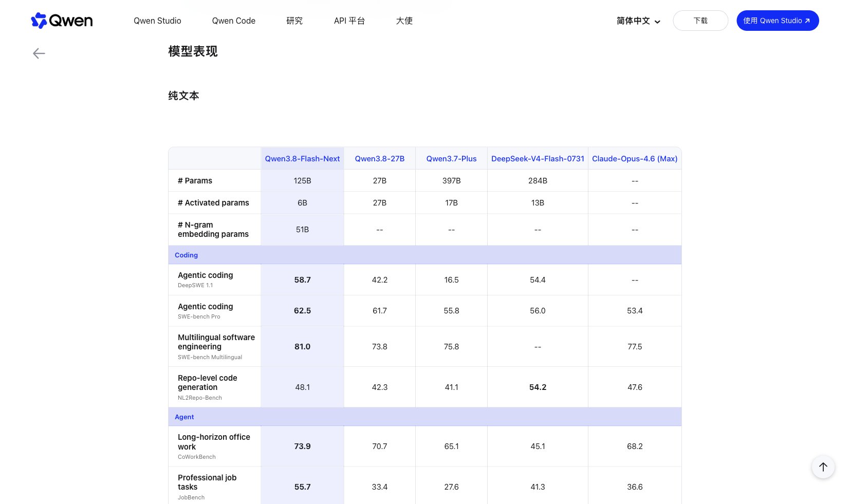
Task: Click the CoWorkBench benchmark label
Action: pos(197,457)
